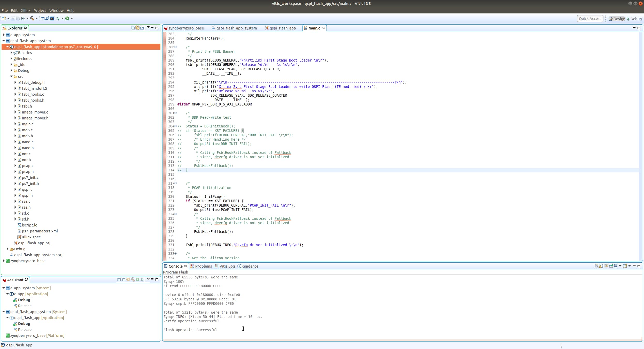Viewport: 644px width, 349px height.
Task: Open Explorer panel view menu triangle
Action: coord(148,27)
